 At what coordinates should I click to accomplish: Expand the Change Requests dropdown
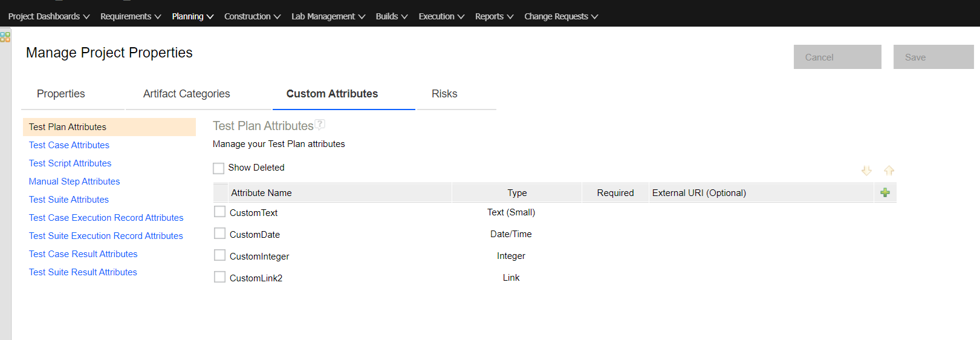point(560,16)
